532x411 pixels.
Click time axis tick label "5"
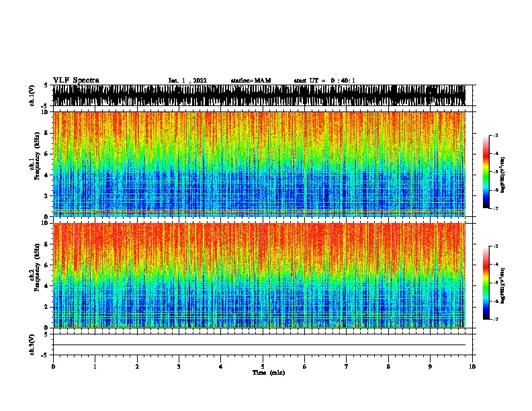tap(263, 367)
